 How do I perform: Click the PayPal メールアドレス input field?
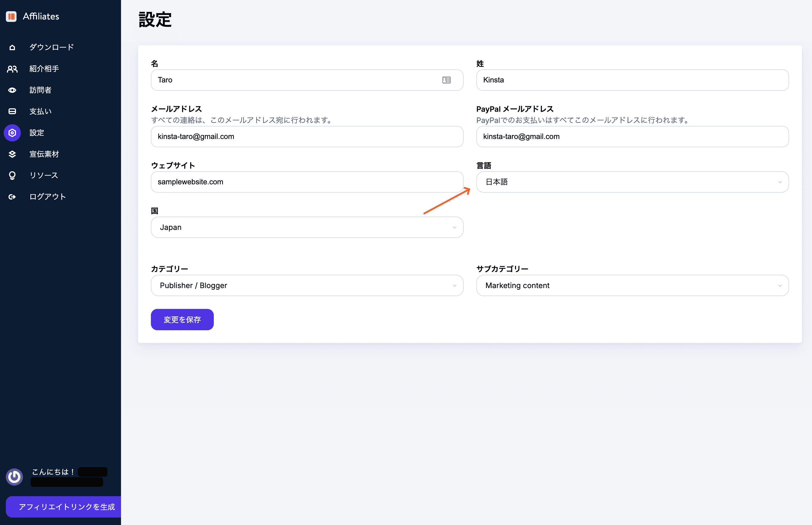coord(633,137)
